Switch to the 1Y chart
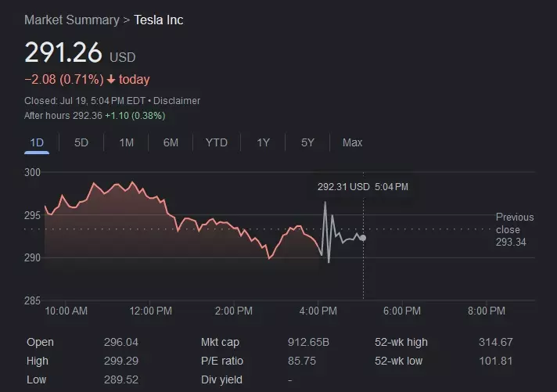 click(x=264, y=142)
